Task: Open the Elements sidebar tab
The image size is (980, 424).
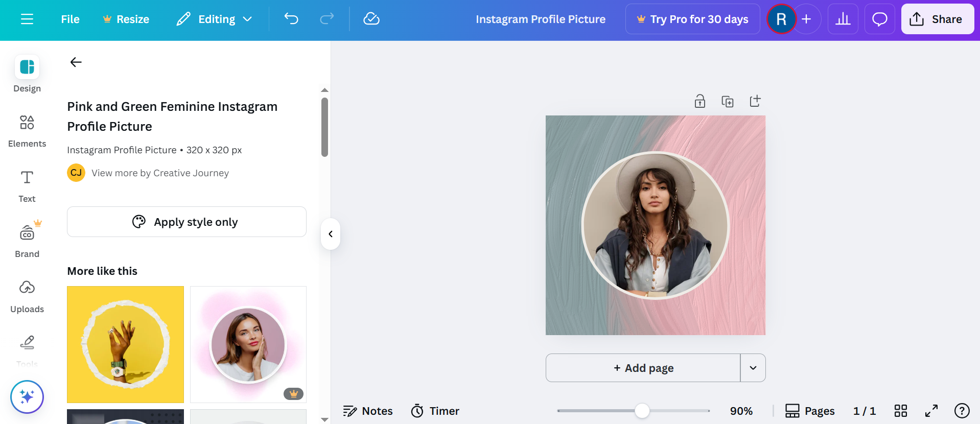Action: click(27, 131)
